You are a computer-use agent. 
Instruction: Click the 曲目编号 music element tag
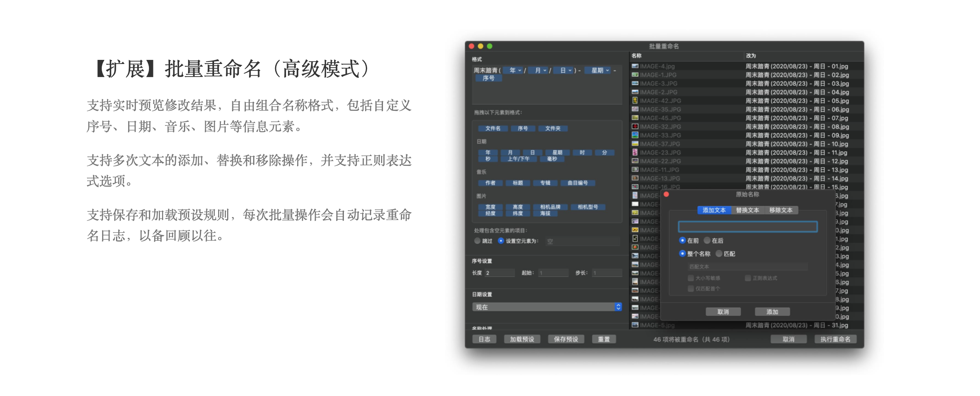tap(577, 183)
